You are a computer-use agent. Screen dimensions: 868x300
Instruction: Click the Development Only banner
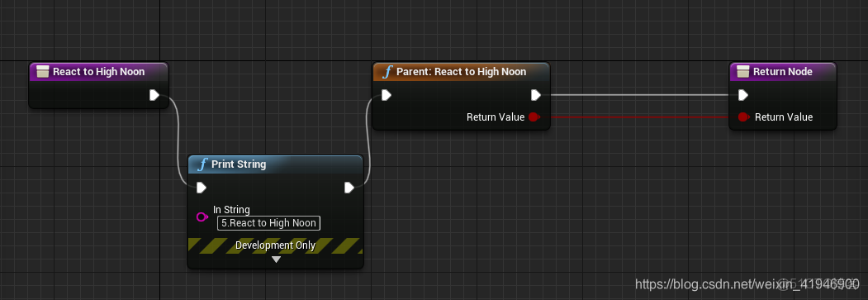coord(275,245)
